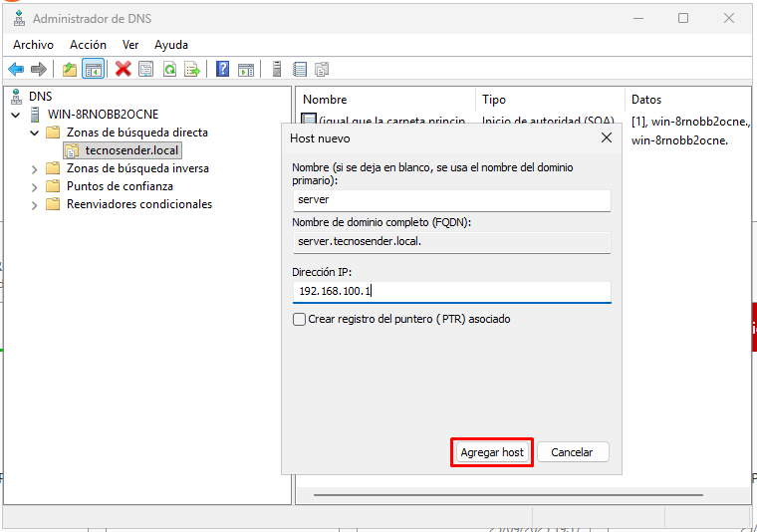Click the Export list toolbar icon

pyautogui.click(x=192, y=69)
